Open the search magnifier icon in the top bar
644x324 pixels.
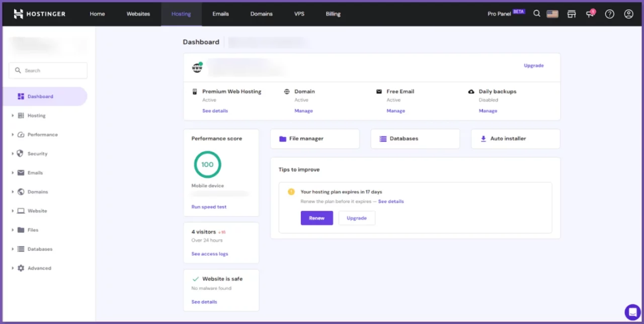537,14
